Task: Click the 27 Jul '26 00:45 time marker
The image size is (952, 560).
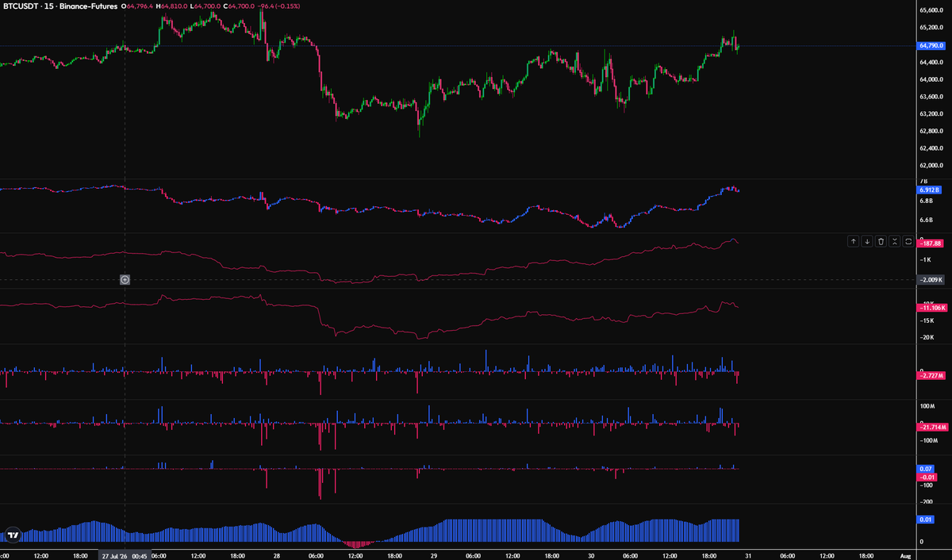Action: point(124,555)
